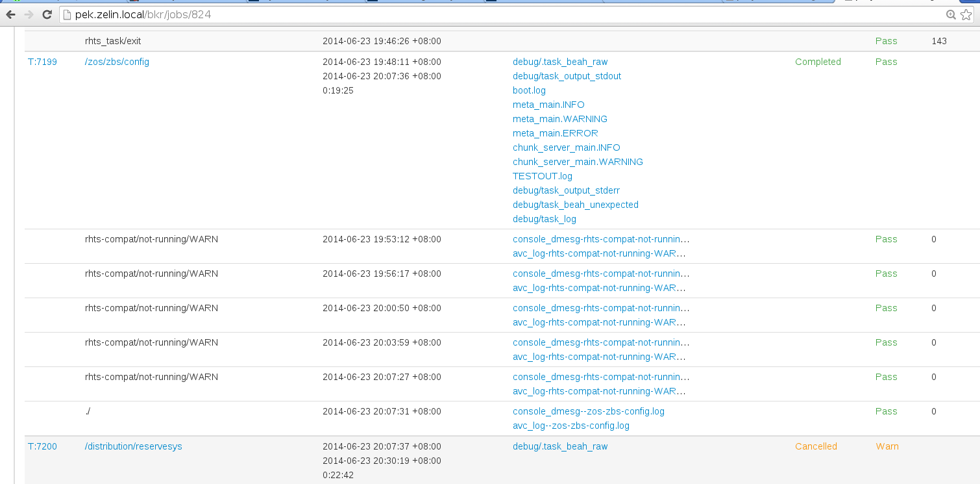Open debug/.task_beah_raw for /distribution/reservesys
This screenshot has width=980, height=484.
click(560, 446)
